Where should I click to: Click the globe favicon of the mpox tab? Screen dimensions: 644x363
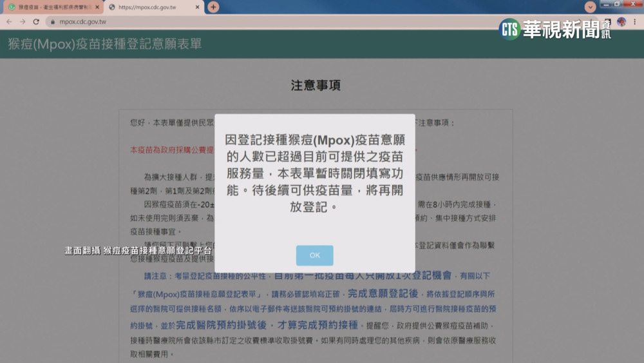(x=111, y=7)
